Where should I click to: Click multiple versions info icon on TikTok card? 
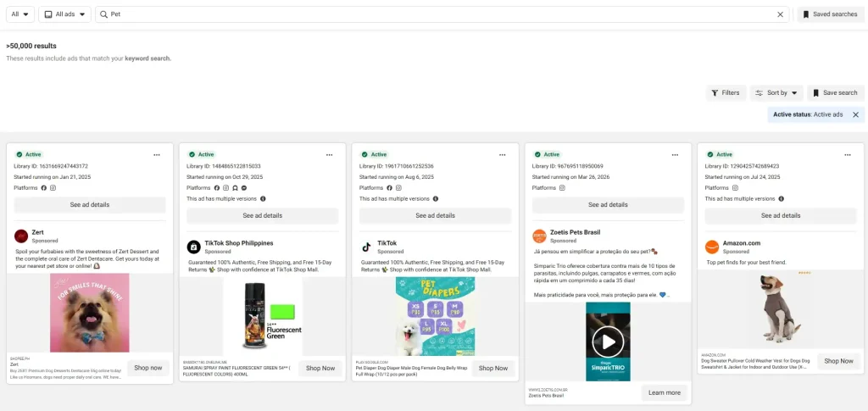(x=435, y=198)
